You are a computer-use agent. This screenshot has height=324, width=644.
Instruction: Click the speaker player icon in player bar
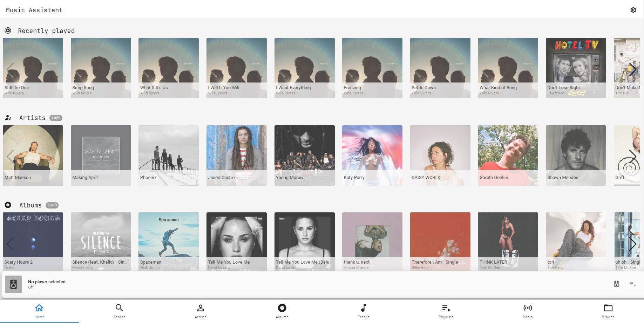click(14, 284)
